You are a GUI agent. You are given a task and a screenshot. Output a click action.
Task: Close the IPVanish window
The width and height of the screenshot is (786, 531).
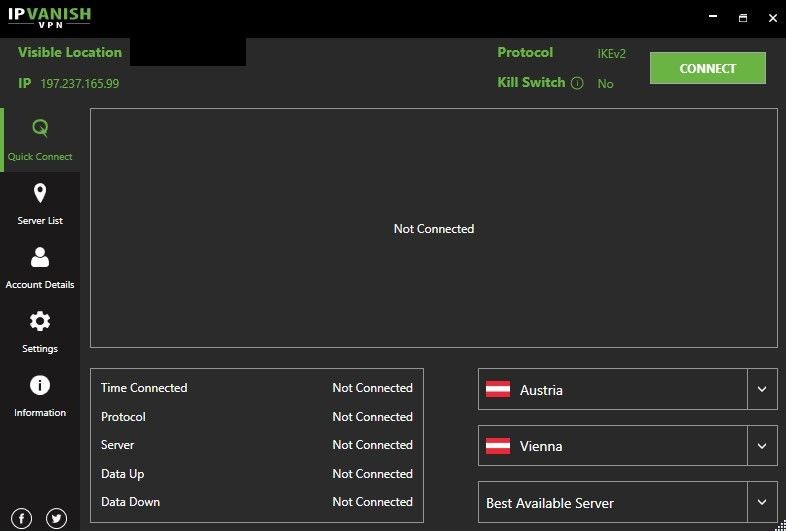point(772,18)
